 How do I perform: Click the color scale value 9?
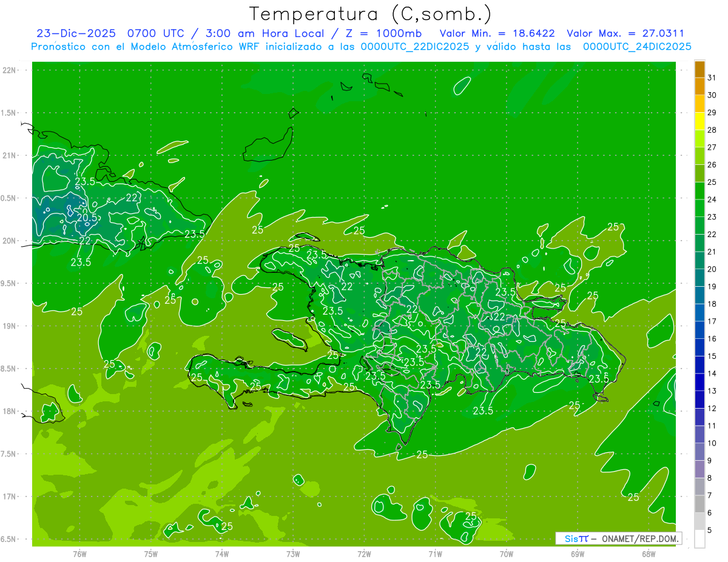pyautogui.click(x=710, y=461)
